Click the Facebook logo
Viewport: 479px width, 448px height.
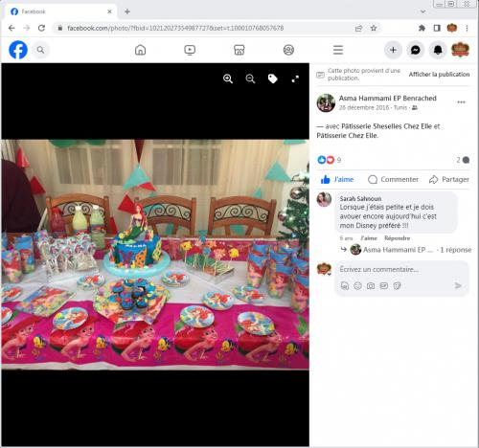(x=18, y=50)
